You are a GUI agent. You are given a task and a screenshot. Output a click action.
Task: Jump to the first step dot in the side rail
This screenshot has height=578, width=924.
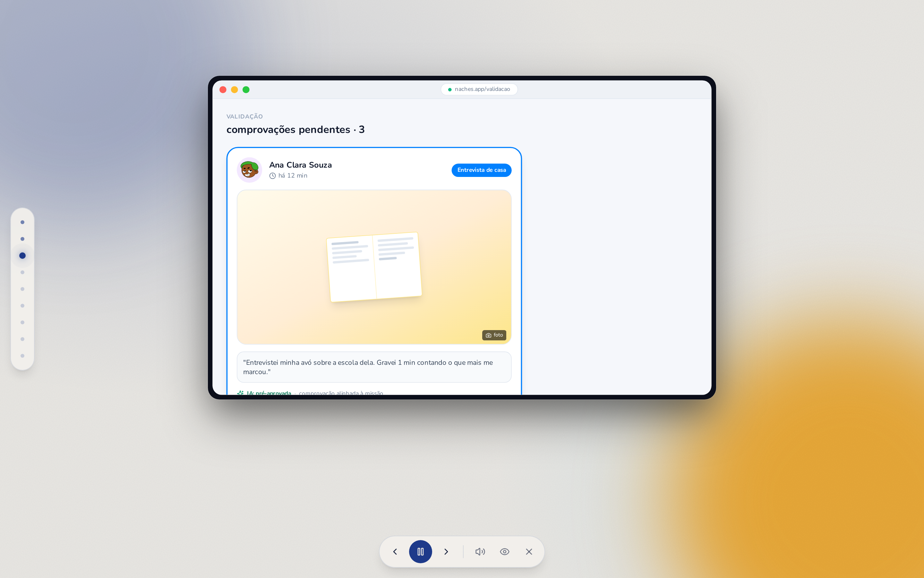tap(22, 222)
